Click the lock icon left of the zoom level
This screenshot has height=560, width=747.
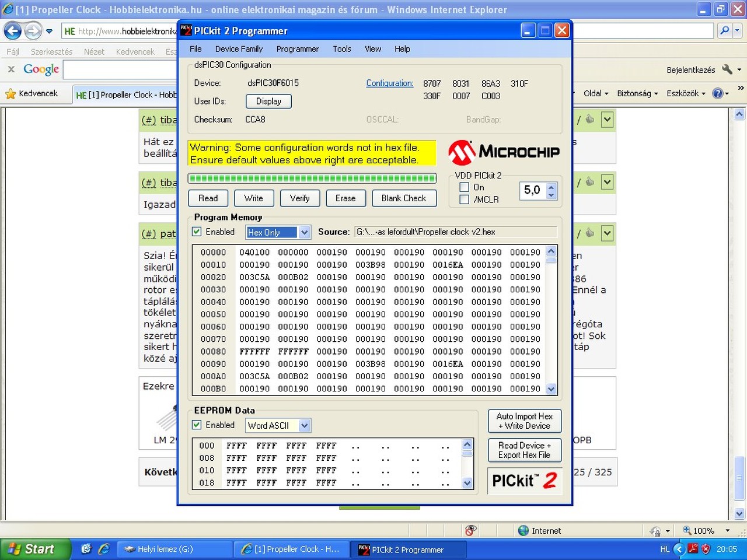tap(655, 531)
